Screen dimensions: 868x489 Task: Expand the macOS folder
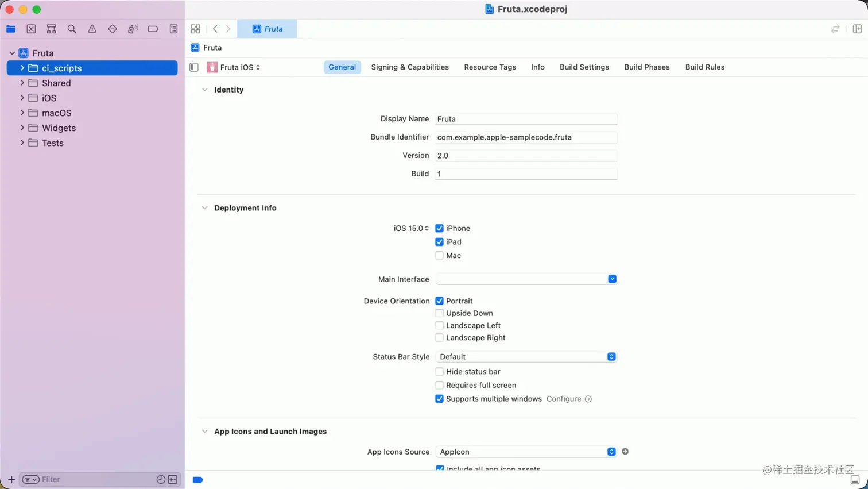[x=22, y=113]
